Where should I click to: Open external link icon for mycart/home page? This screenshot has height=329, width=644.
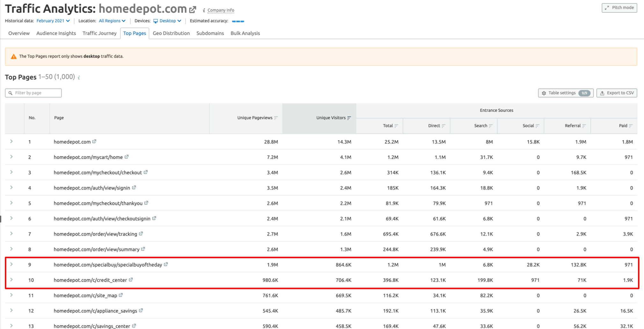tap(127, 157)
